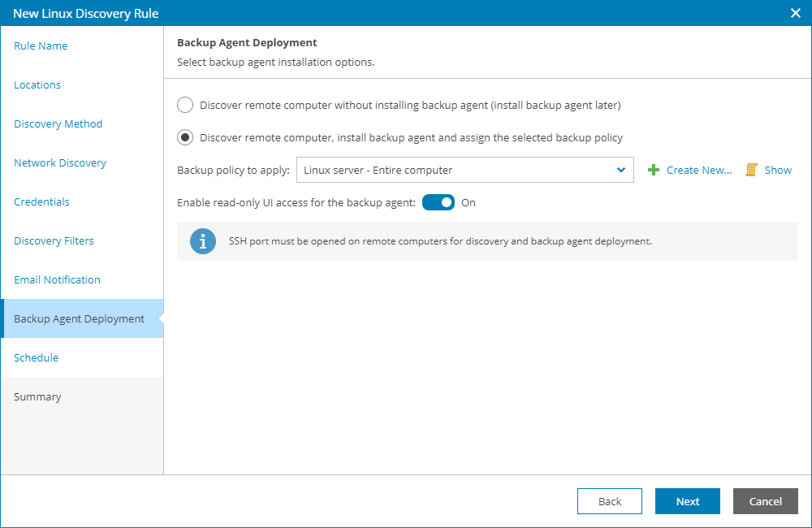Select discover without installing backup agent option

coord(185,105)
